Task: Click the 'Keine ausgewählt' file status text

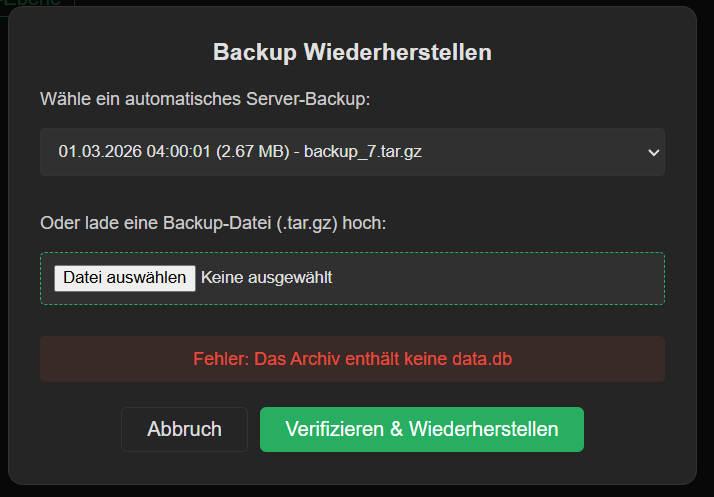Action: click(x=266, y=278)
